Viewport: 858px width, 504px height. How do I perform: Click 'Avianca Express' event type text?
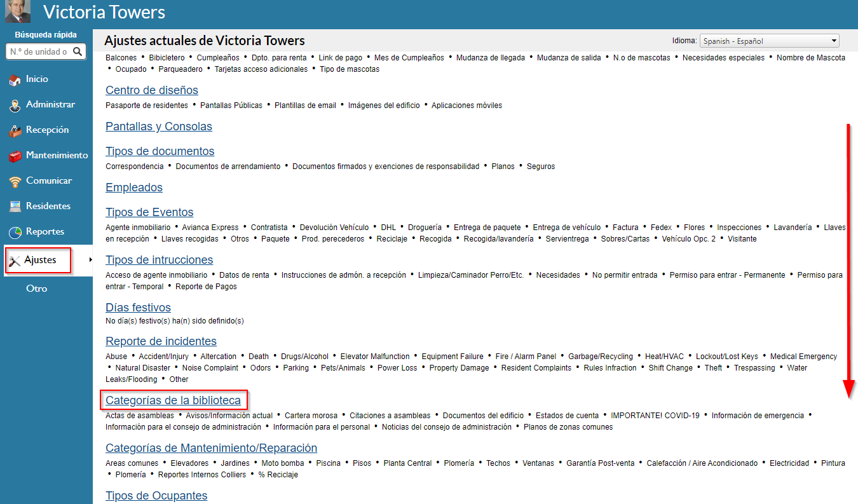click(x=210, y=228)
